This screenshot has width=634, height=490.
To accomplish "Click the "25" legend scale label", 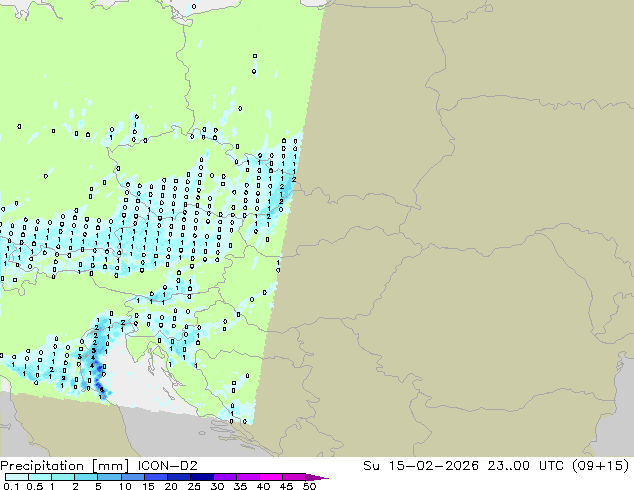I will coord(194,486).
